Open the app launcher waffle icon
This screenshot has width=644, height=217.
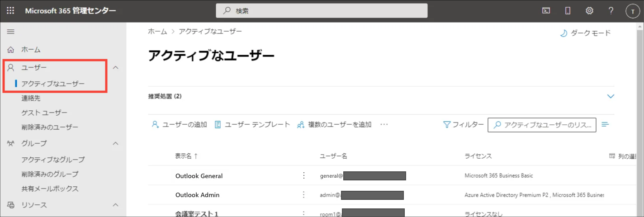(10, 11)
